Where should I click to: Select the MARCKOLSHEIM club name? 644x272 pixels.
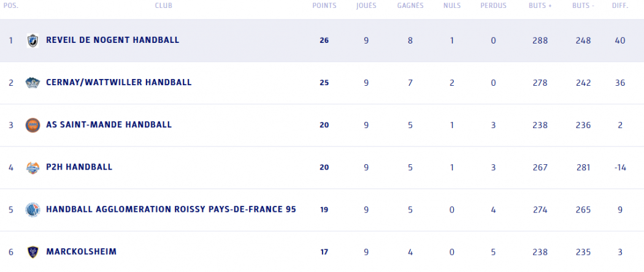coord(81,252)
